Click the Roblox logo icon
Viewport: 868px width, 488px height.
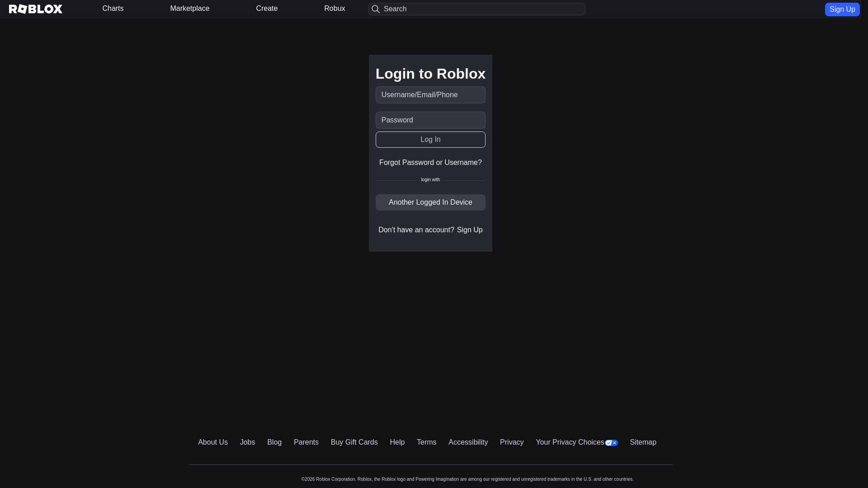36,9
